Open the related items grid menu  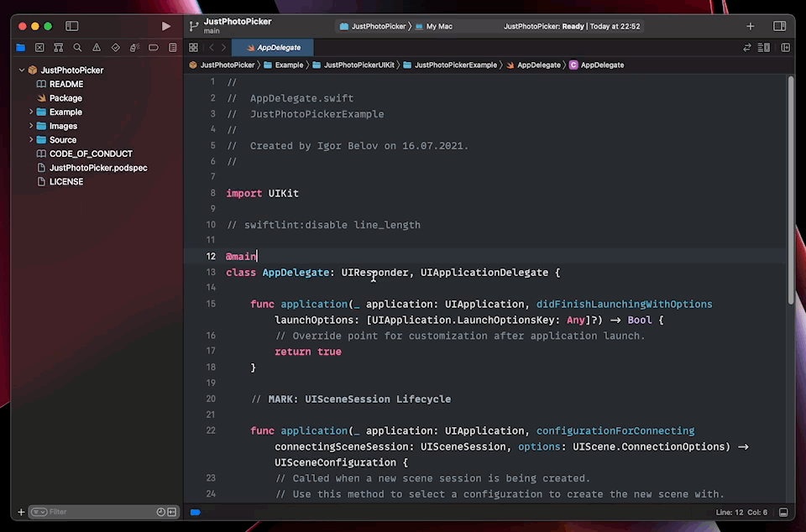[193, 47]
